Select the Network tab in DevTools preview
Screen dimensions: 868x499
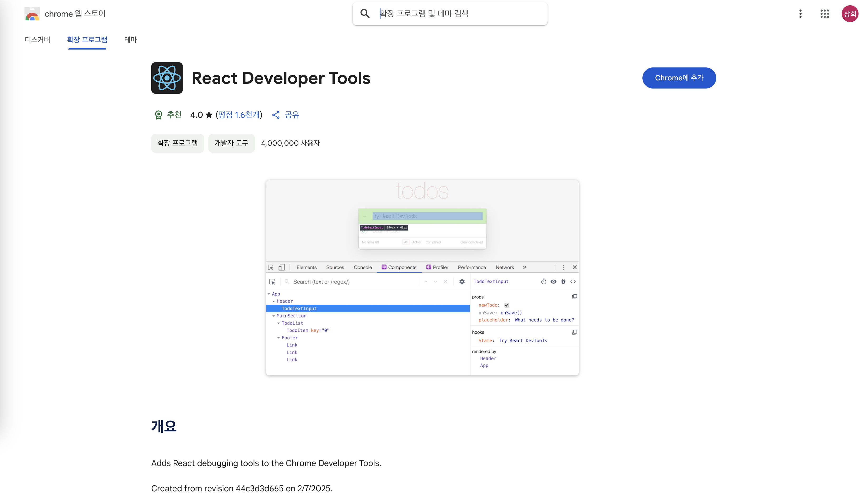(505, 267)
